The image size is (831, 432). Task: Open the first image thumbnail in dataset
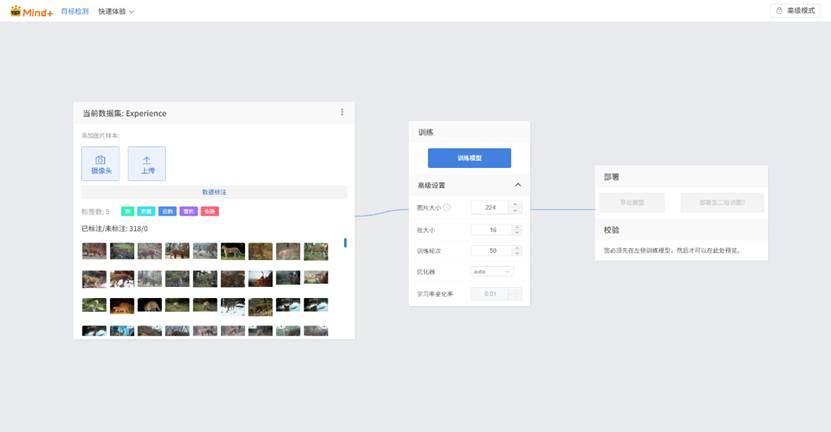point(94,251)
